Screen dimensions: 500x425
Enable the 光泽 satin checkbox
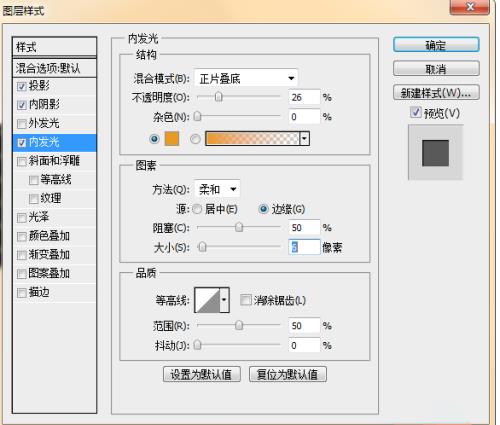click(22, 218)
